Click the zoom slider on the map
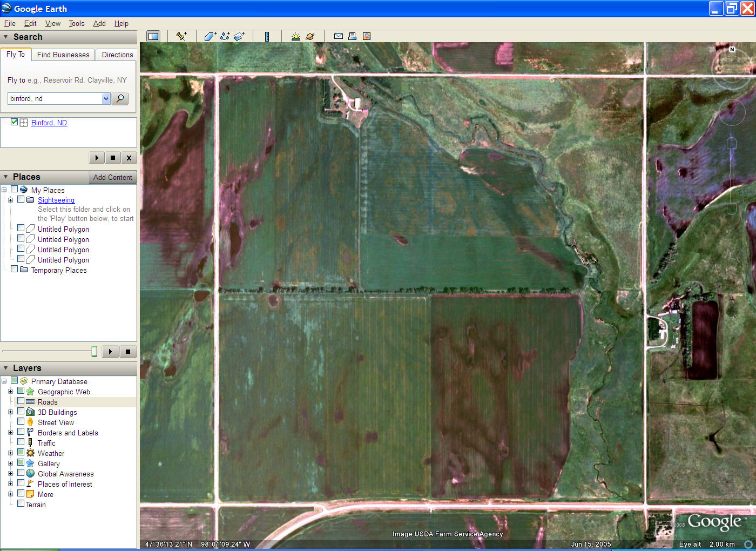Image resolution: width=756 pixels, height=551 pixels. coord(732,176)
